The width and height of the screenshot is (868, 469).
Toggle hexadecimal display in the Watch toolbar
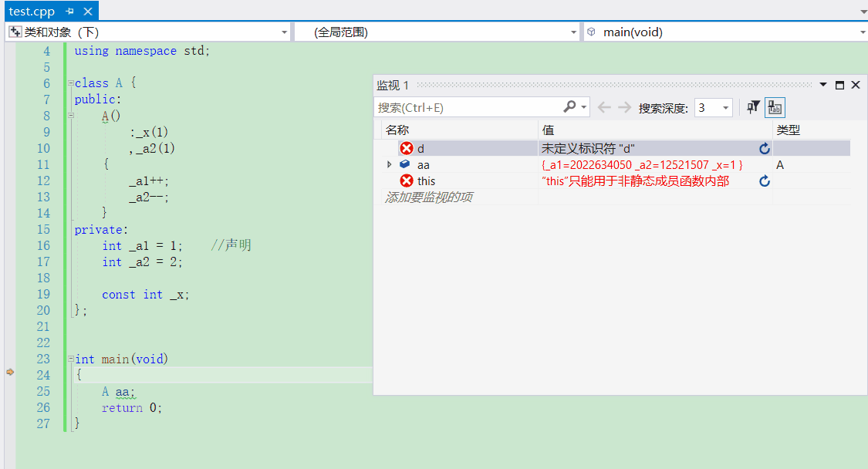[x=774, y=107]
